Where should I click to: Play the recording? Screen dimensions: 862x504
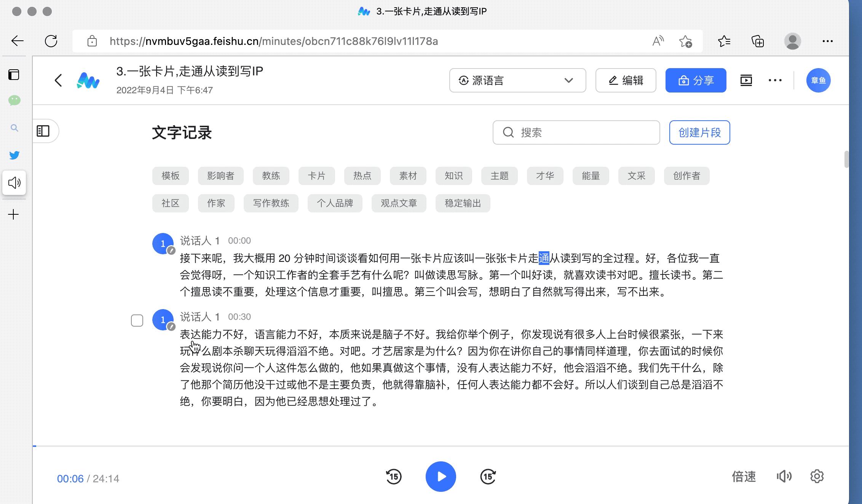pyautogui.click(x=441, y=477)
